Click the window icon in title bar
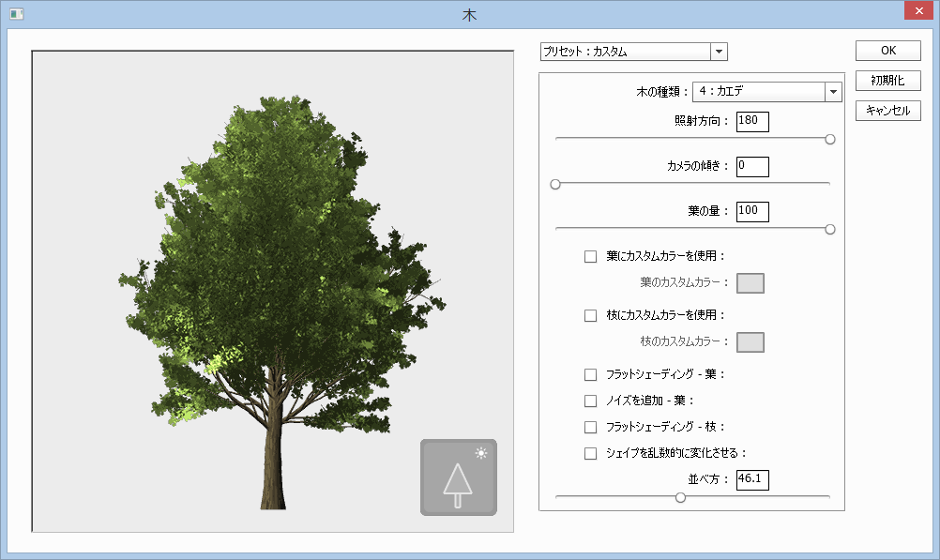This screenshot has height=560, width=940. [x=16, y=14]
